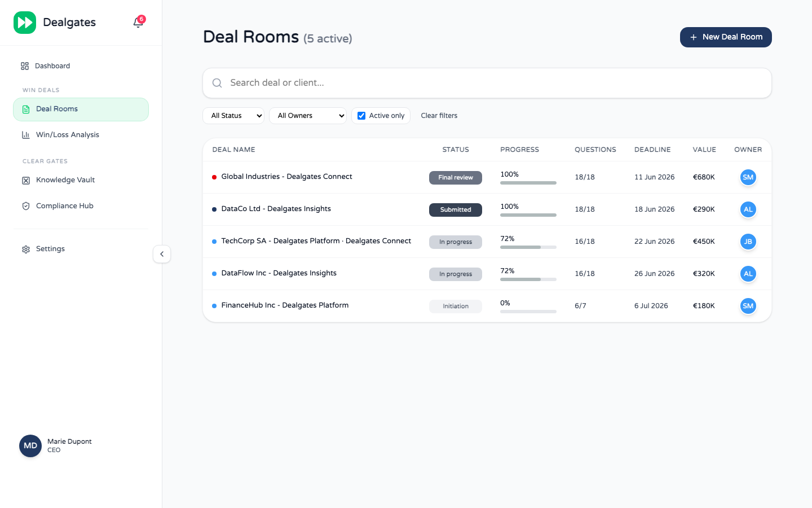Image resolution: width=812 pixels, height=508 pixels.
Task: Click 6/7 questions cell
Action: coord(580,306)
